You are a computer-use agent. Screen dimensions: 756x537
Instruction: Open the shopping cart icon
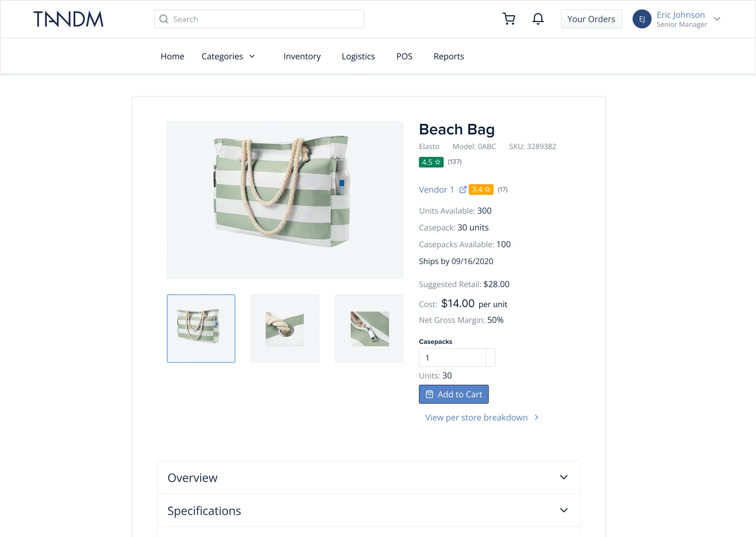point(509,19)
